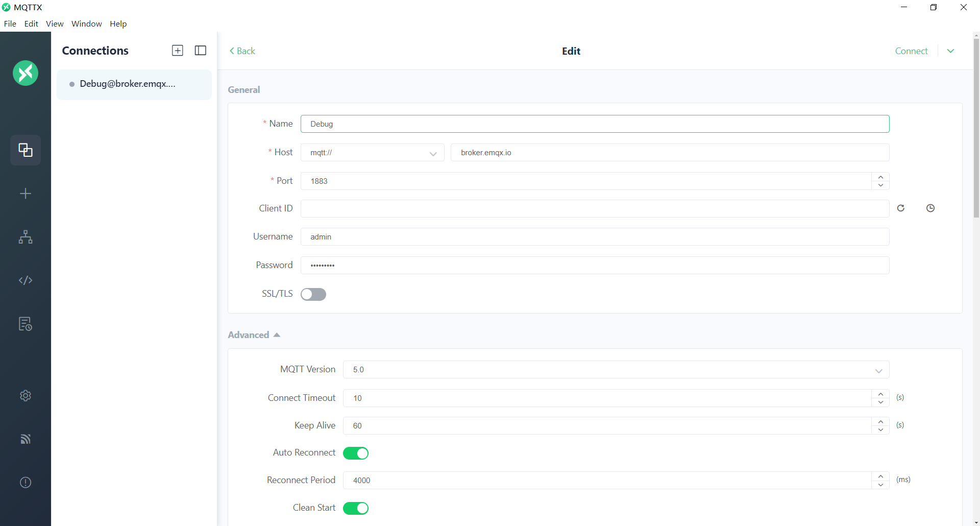Refresh the Client ID
Image resolution: width=980 pixels, height=526 pixels.
901,208
